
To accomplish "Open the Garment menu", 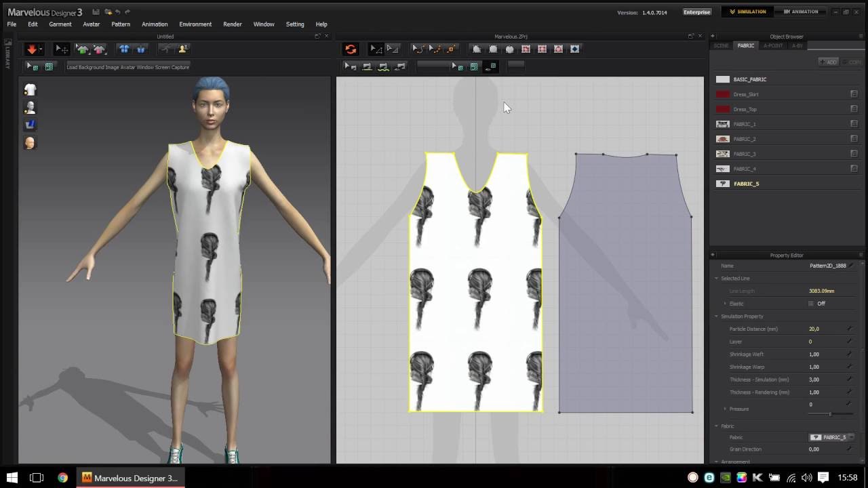I will pos(60,24).
